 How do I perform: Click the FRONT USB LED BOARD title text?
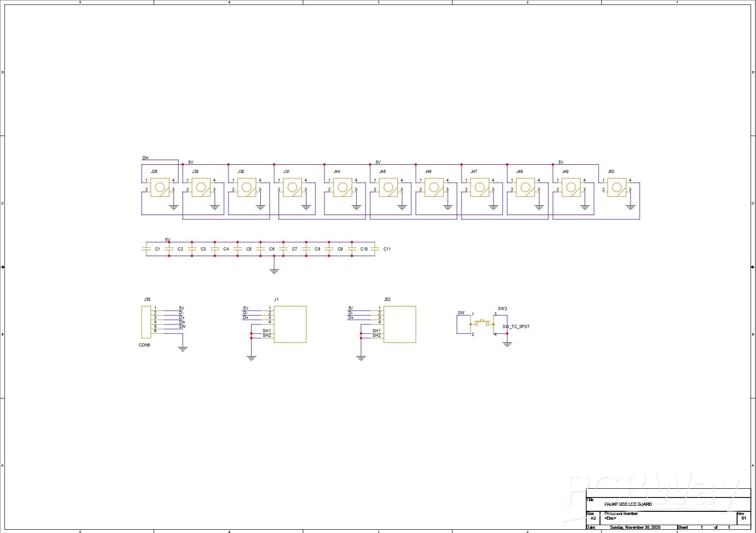(x=628, y=504)
